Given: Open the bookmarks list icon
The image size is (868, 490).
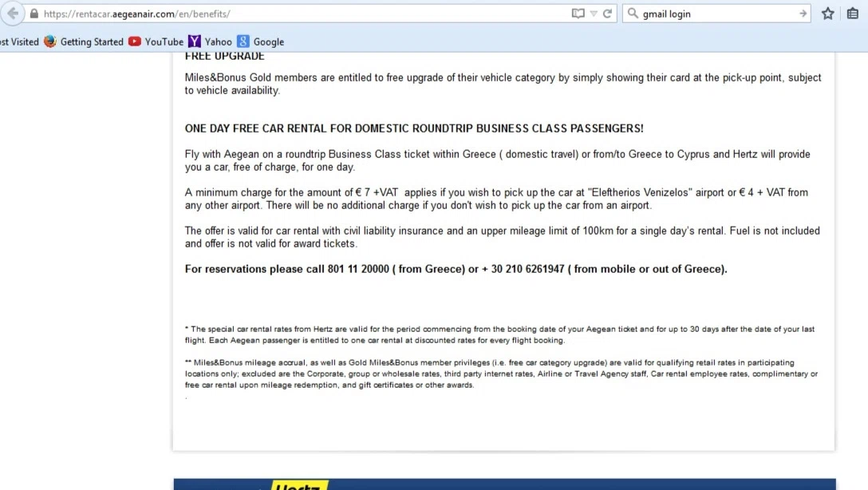Looking at the screenshot, I should (x=853, y=14).
